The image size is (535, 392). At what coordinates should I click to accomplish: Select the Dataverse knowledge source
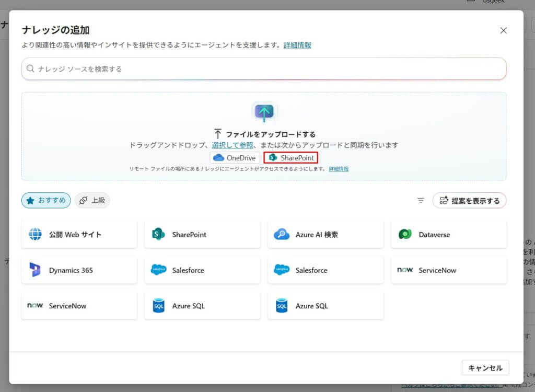point(448,235)
